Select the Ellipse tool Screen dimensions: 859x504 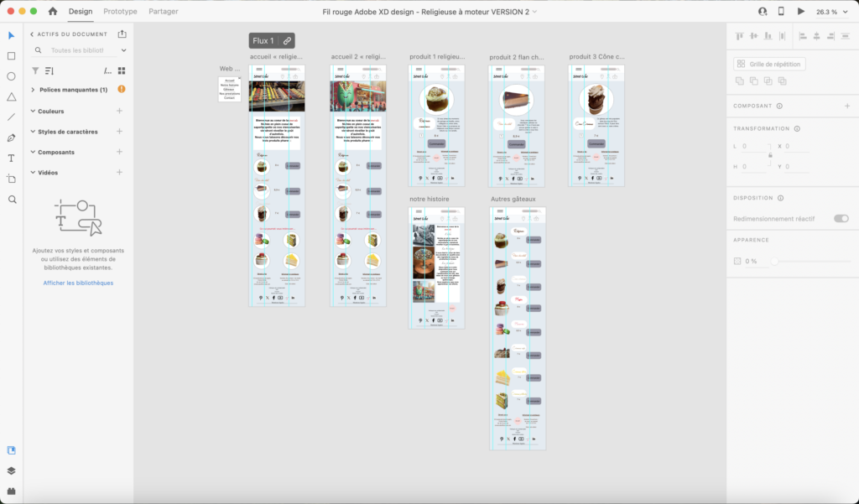[x=12, y=76]
